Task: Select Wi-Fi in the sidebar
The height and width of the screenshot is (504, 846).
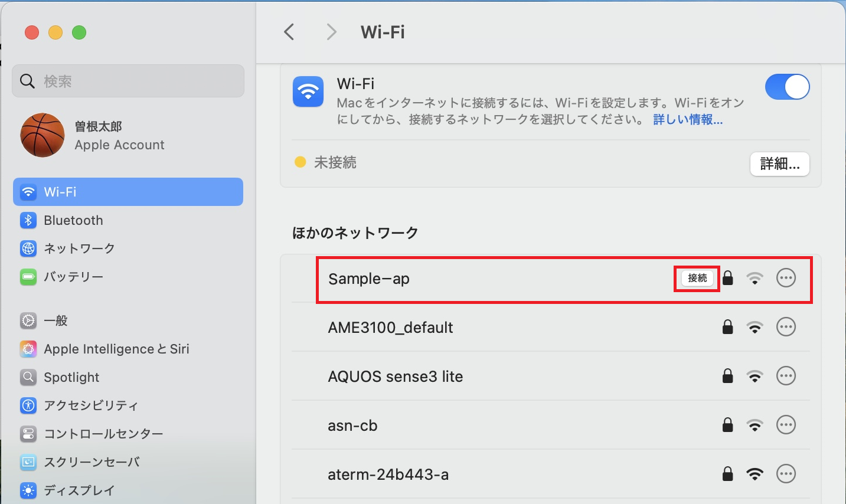Action: point(128,192)
